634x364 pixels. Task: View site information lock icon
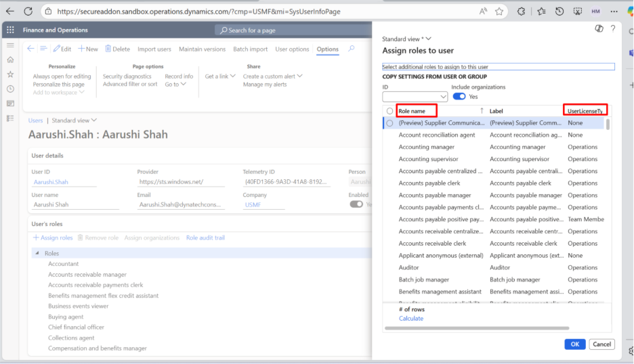tap(49, 12)
